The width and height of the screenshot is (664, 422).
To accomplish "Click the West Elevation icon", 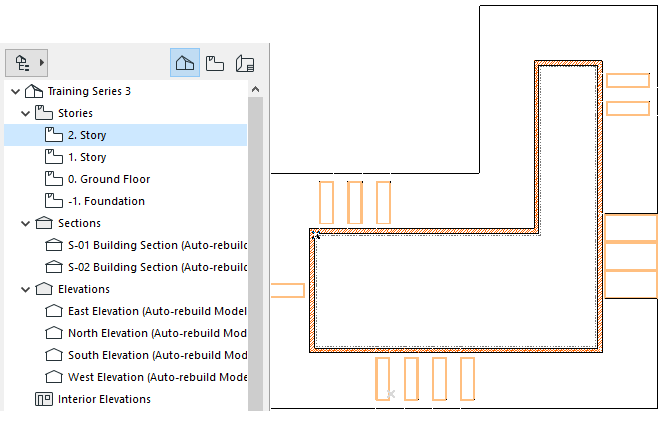I will (x=54, y=377).
